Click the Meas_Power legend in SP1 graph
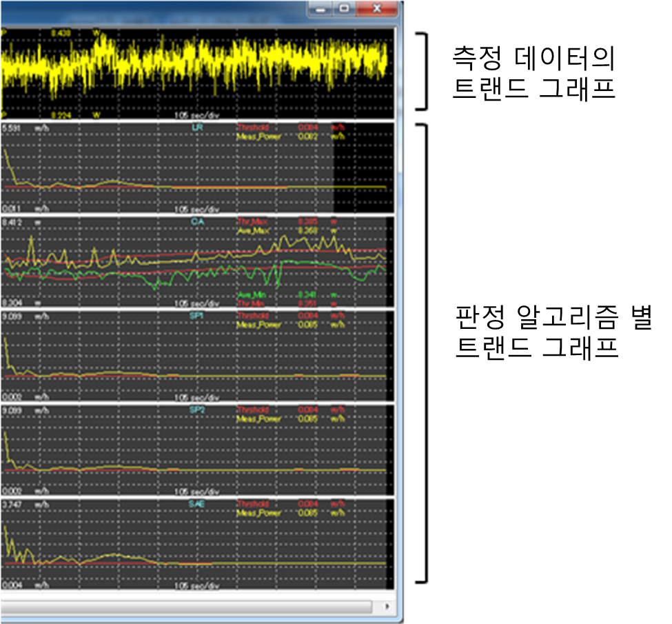 (255, 324)
